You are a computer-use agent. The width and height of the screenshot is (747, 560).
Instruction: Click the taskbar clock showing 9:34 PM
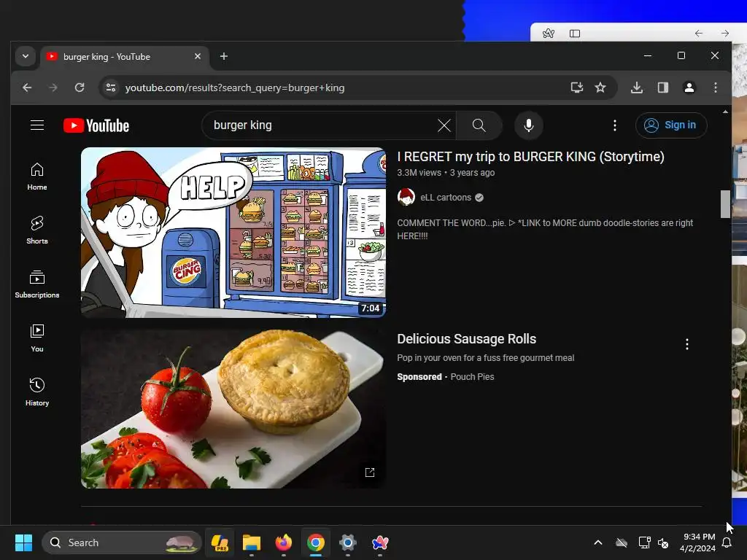tap(698, 542)
